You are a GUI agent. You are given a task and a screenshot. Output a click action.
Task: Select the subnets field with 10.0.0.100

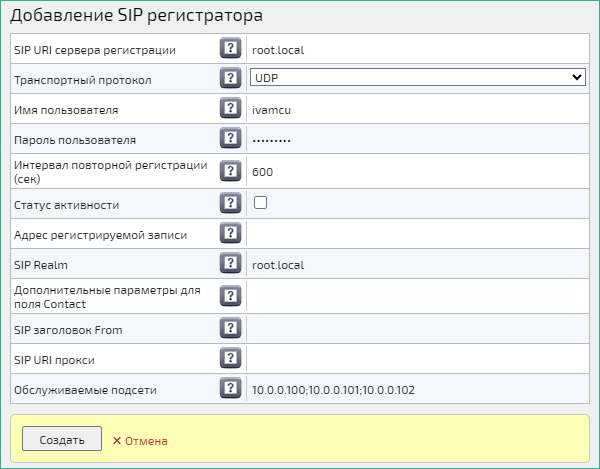coord(416,388)
